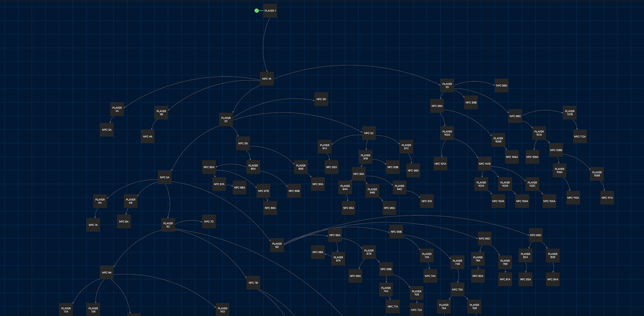Select the NPC 98A node
644x316 pixels.
point(413,171)
